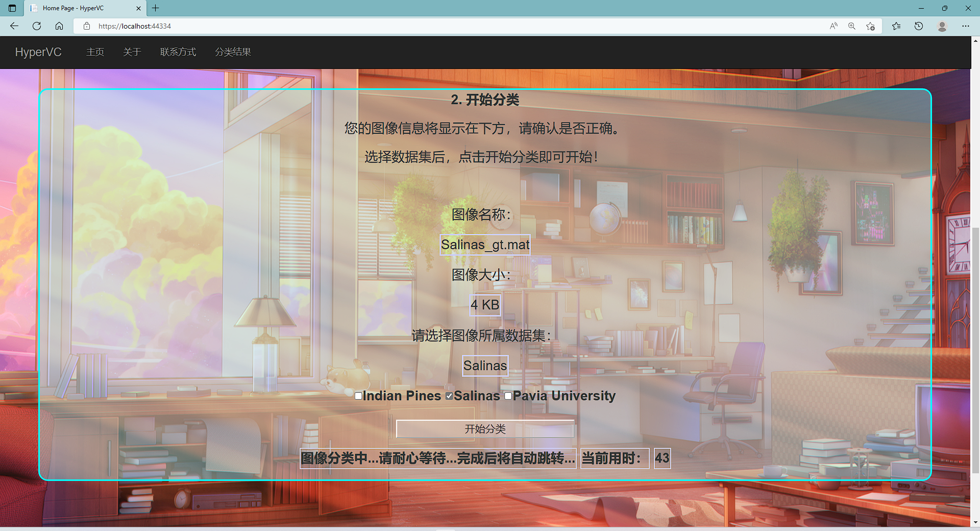Click the 图像大小 label

point(481,275)
